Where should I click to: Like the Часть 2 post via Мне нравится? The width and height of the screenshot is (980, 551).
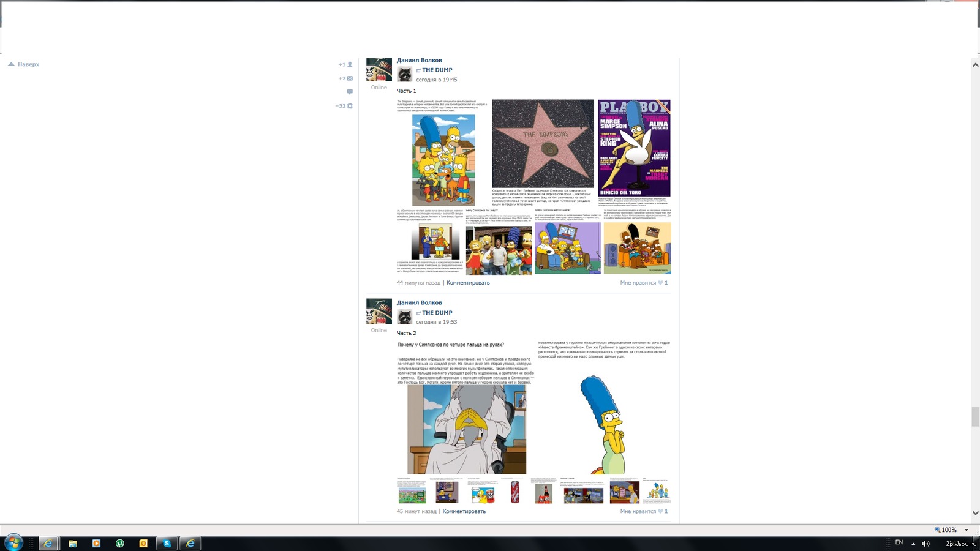(644, 511)
